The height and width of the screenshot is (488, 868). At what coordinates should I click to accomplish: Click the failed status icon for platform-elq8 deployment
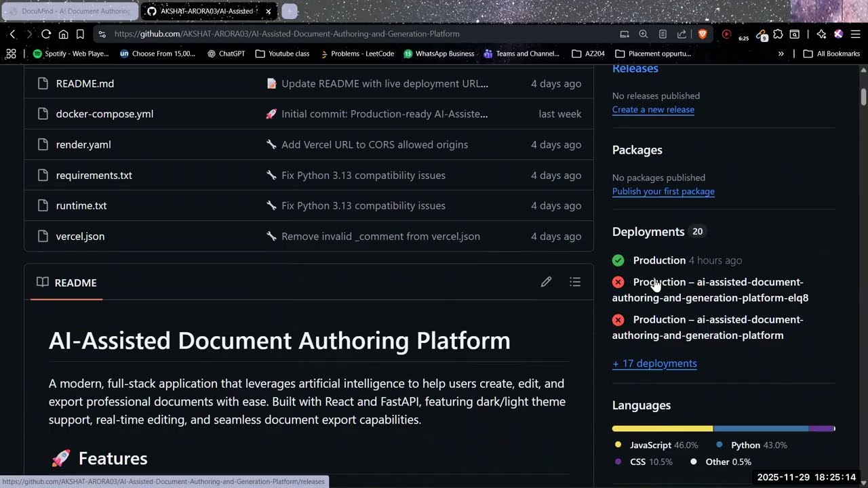tap(618, 282)
